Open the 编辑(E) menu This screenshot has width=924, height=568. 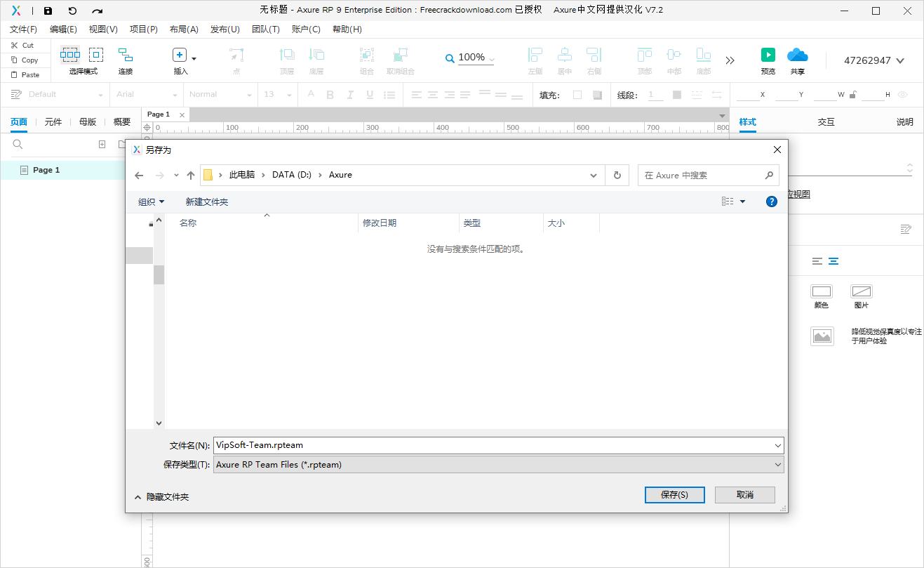tap(63, 29)
